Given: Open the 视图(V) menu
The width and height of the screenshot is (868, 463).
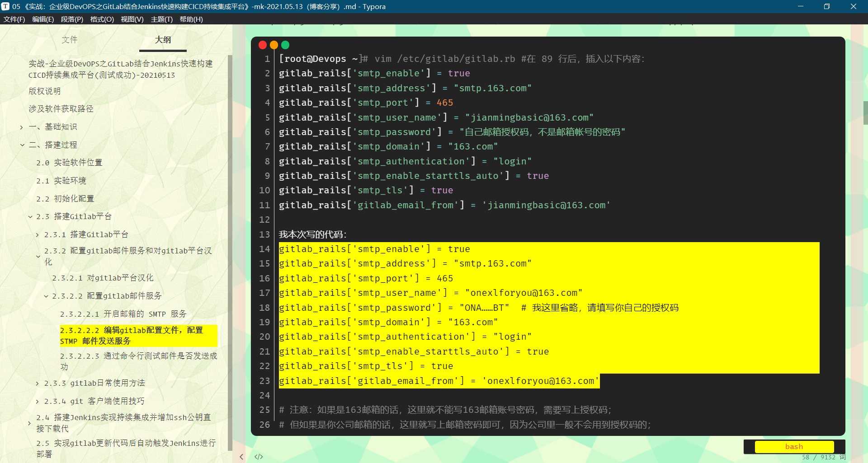Looking at the screenshot, I should pos(132,19).
